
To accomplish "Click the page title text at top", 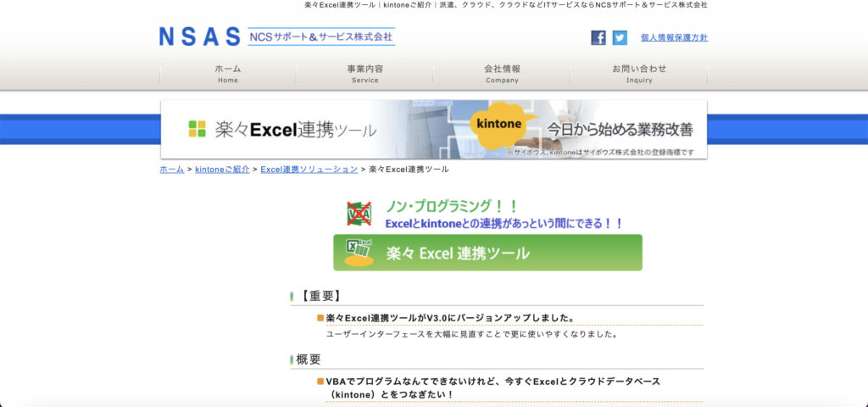I will tap(506, 5).
